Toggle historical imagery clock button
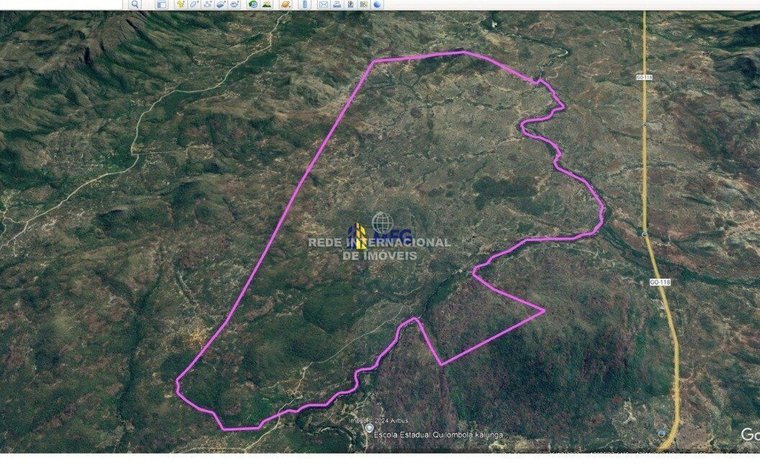The height and width of the screenshot is (470, 760). [x=255, y=5]
